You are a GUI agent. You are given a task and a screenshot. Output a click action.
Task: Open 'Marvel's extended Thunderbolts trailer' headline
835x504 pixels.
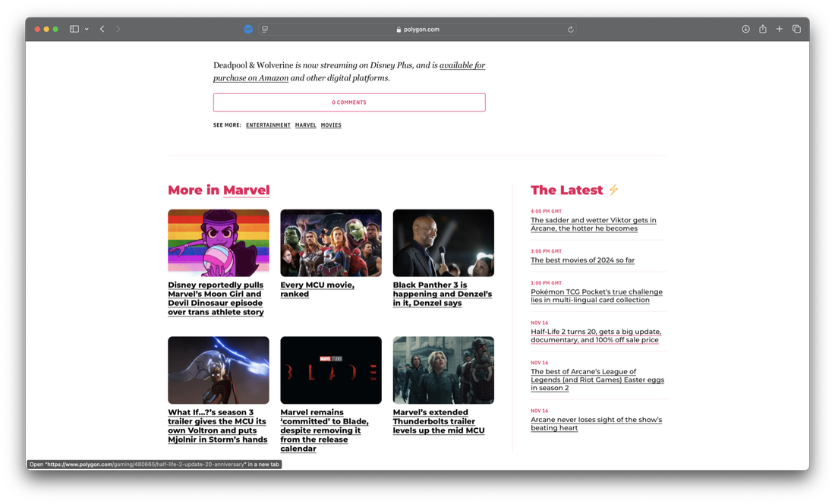click(x=439, y=421)
